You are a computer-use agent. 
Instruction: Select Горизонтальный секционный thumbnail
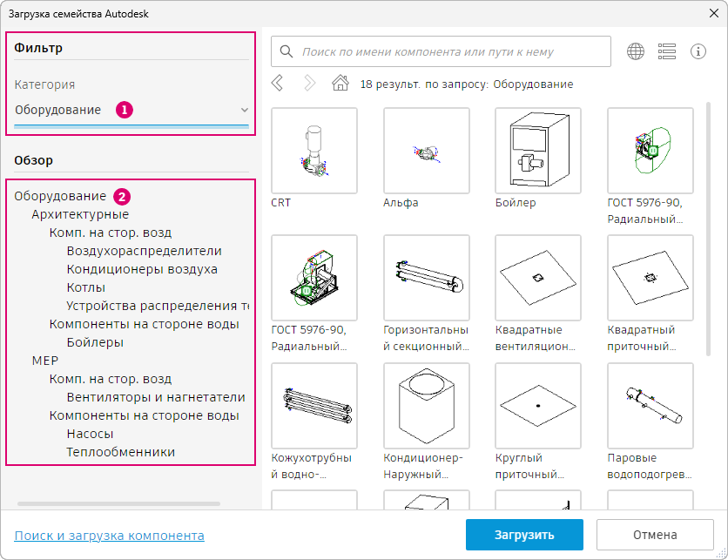[426, 278]
